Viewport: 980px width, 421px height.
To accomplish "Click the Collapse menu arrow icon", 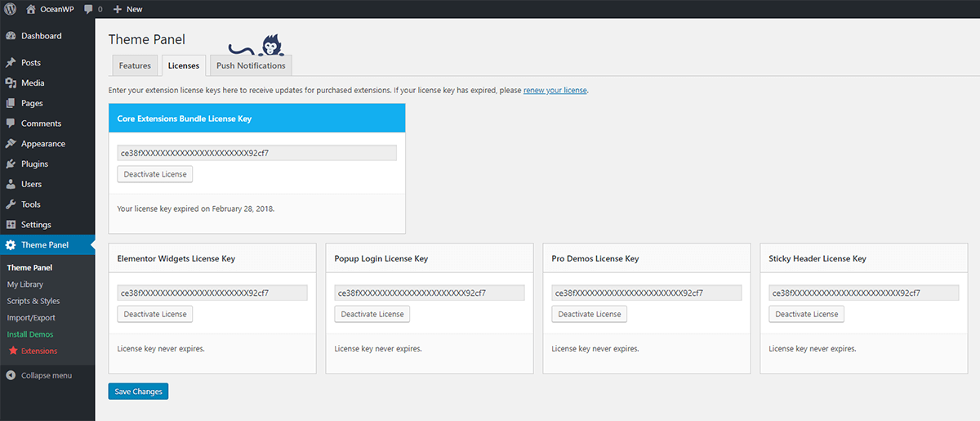I will [x=11, y=375].
